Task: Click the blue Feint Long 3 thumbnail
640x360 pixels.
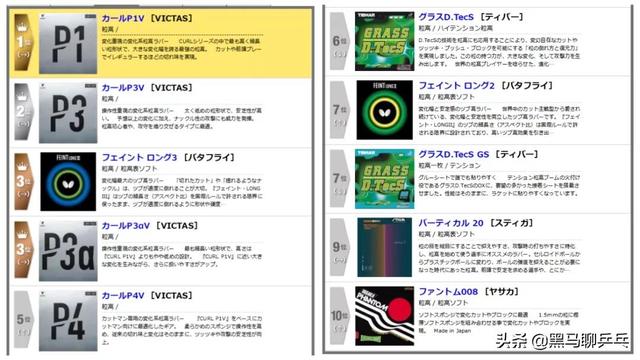Action: pyautogui.click(x=68, y=182)
